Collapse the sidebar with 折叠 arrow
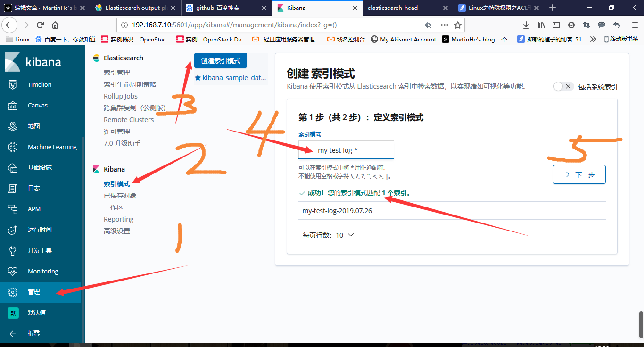644x347 pixels. click(13, 334)
